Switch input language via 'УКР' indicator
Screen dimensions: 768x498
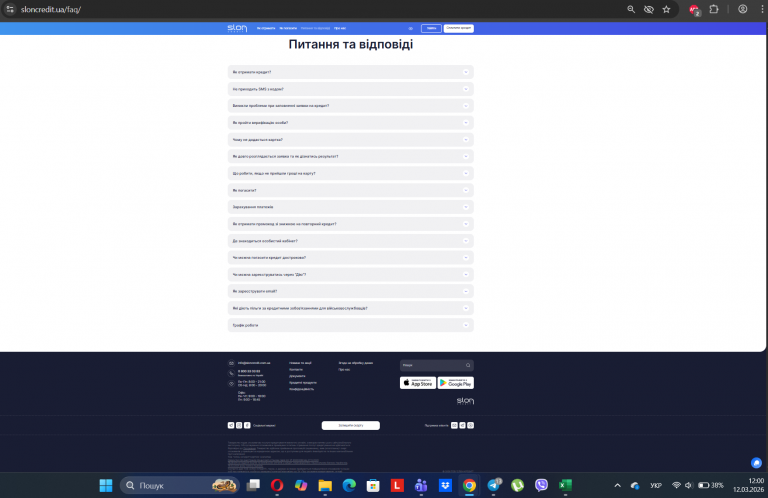[656, 485]
